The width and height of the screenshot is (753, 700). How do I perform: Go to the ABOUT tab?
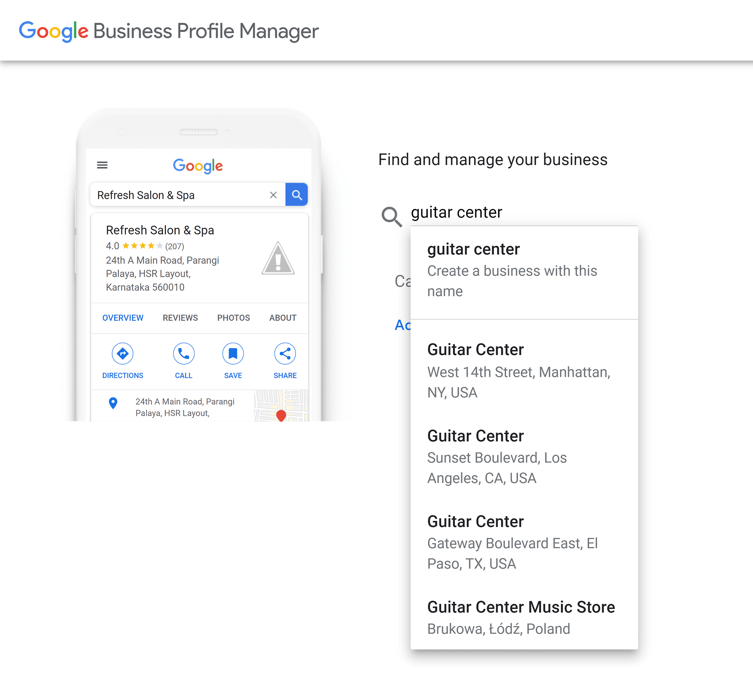point(283,318)
